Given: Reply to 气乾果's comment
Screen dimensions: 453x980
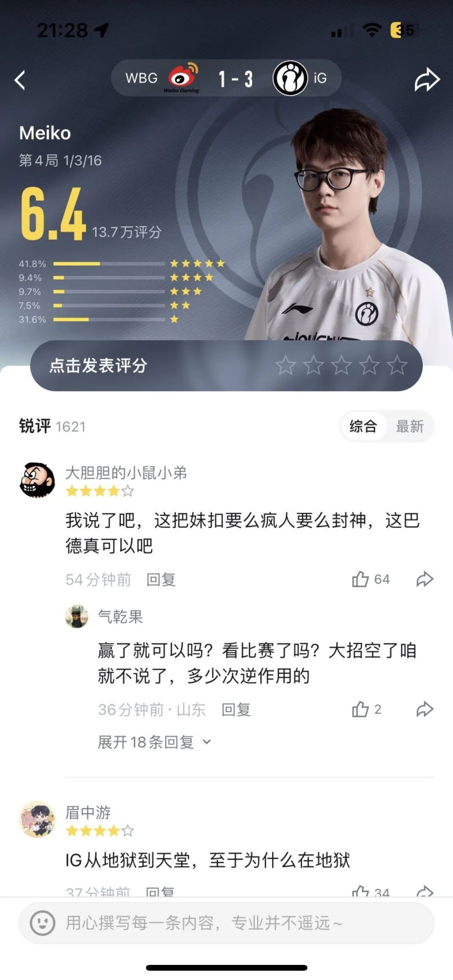Looking at the screenshot, I should click(x=236, y=709).
